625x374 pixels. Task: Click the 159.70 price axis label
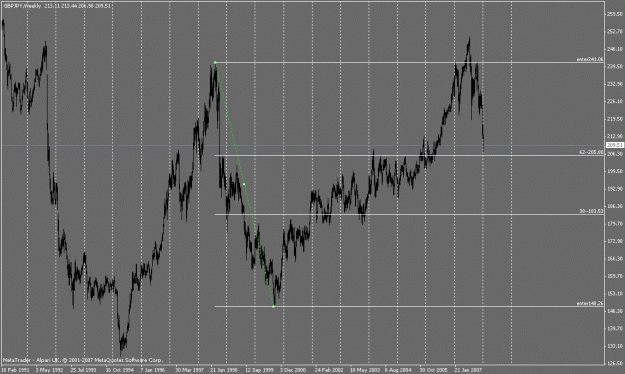[614, 276]
